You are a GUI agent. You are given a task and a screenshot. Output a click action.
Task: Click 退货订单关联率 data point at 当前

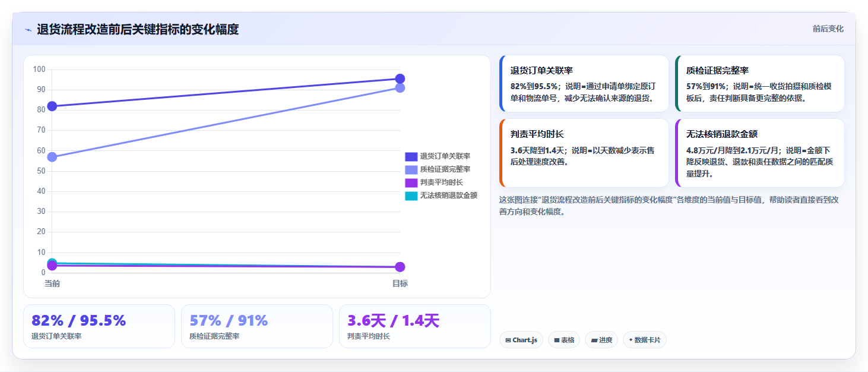52,106
